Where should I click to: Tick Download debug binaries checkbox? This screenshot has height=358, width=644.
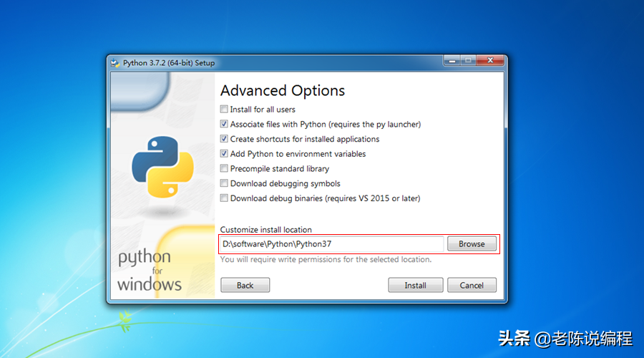click(224, 198)
